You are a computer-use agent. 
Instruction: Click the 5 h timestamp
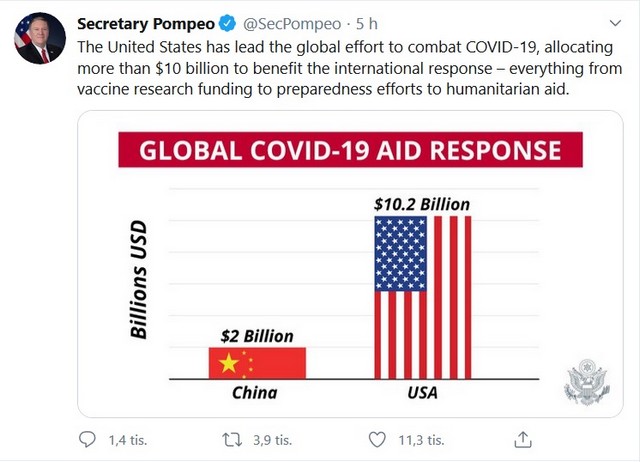[367, 24]
